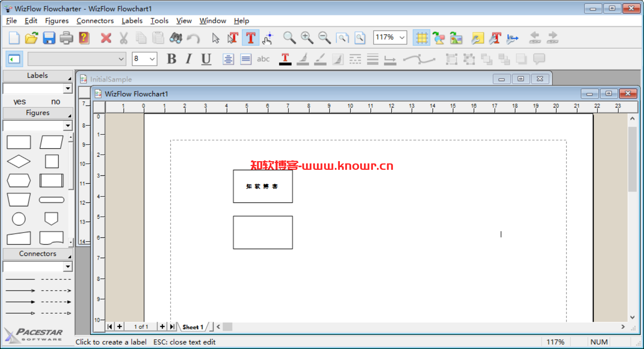Click the figures style icon beside grid

click(439, 38)
